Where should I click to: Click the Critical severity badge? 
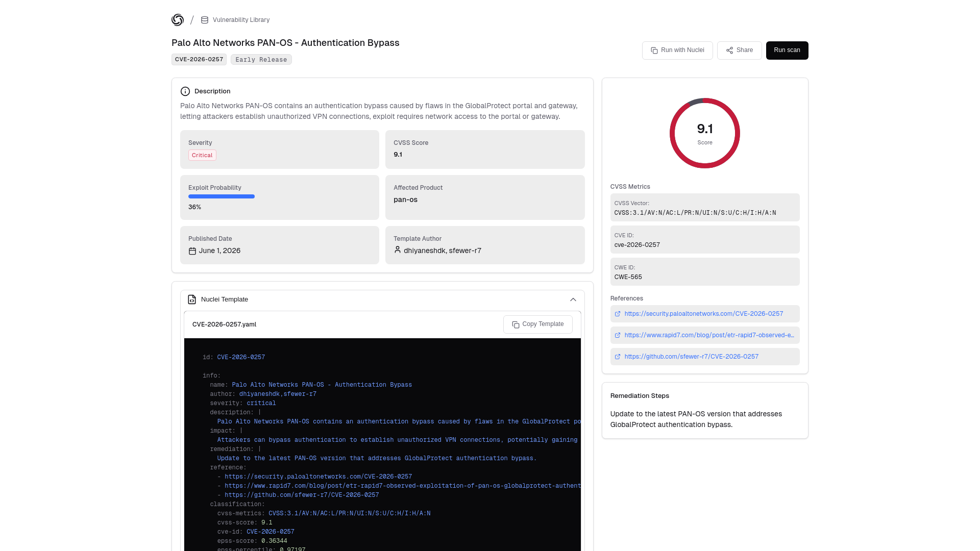[202, 155]
